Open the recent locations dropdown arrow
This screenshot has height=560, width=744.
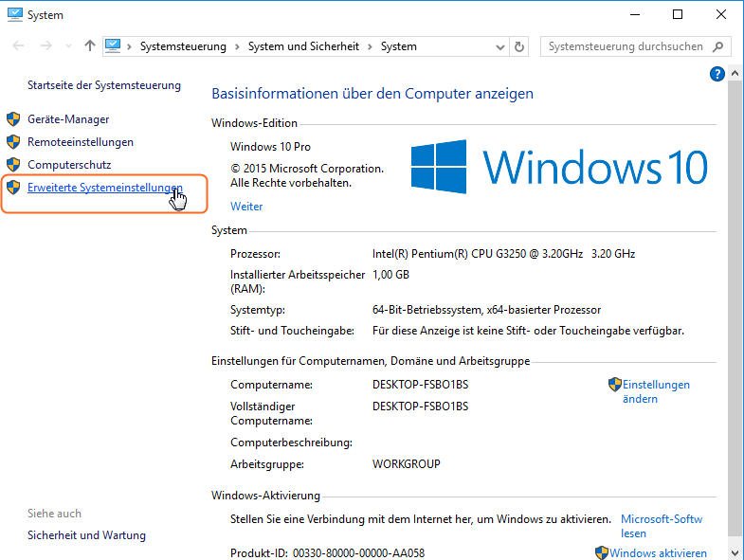pyautogui.click(x=69, y=46)
